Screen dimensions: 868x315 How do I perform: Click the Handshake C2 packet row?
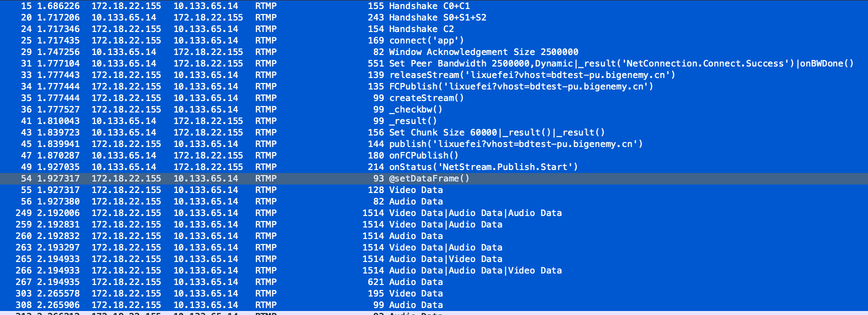421,29
